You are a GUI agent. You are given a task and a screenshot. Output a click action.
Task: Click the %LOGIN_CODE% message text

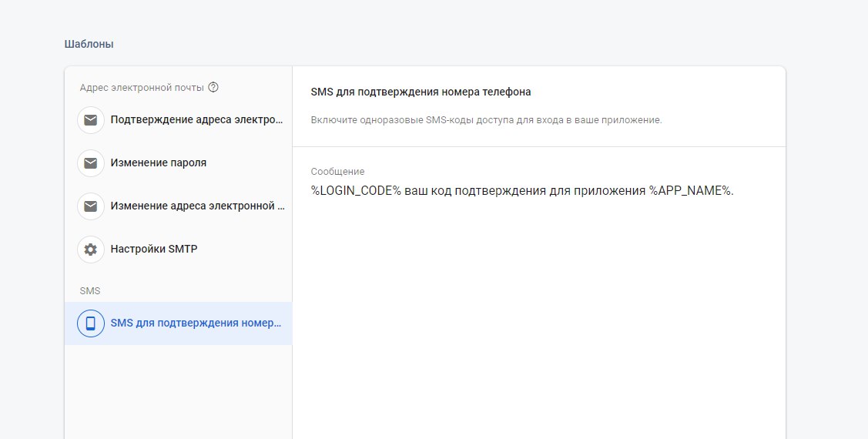coord(522,191)
